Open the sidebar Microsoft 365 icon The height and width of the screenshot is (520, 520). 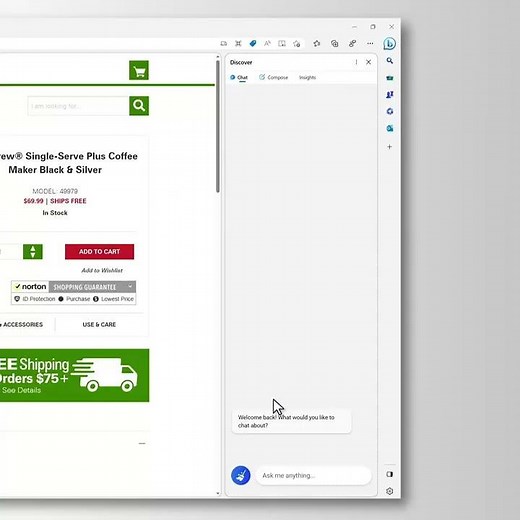click(x=389, y=111)
